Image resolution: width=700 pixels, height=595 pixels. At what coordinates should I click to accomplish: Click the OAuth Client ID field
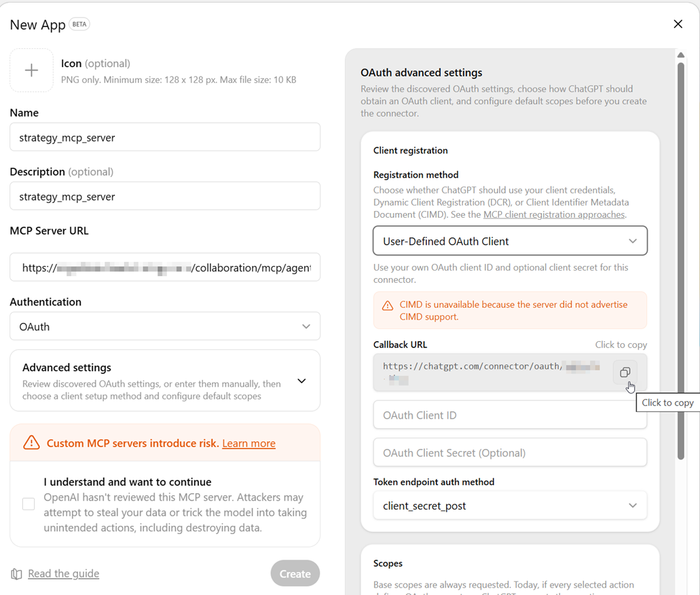tap(510, 415)
